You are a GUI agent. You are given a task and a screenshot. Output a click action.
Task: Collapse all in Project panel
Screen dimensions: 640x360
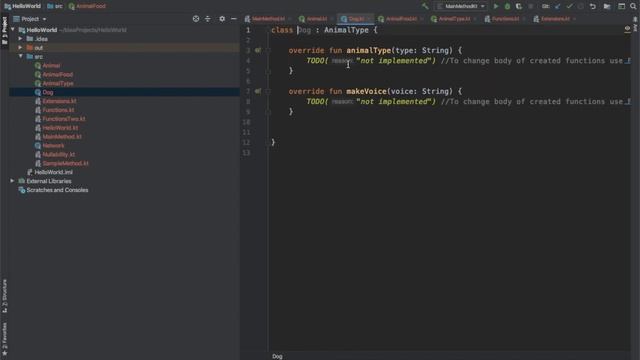coord(208,19)
